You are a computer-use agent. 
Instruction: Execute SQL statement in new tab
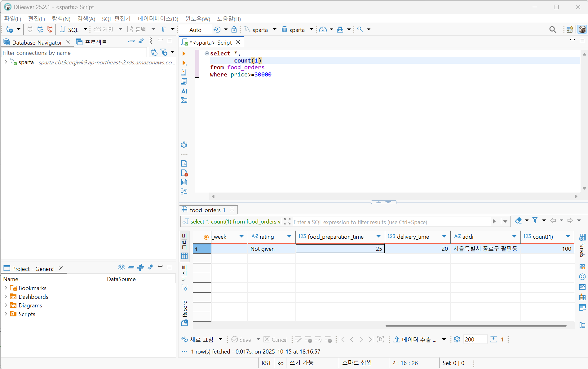click(184, 63)
